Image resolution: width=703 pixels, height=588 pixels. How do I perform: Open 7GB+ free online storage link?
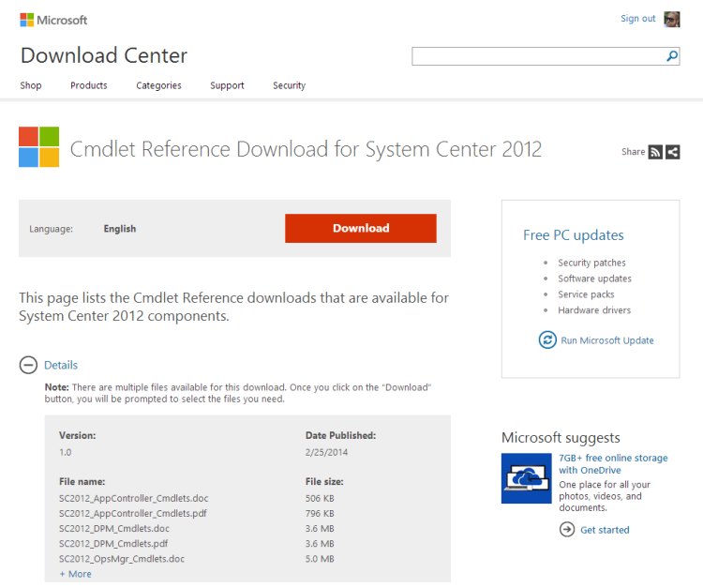pyautogui.click(x=613, y=464)
